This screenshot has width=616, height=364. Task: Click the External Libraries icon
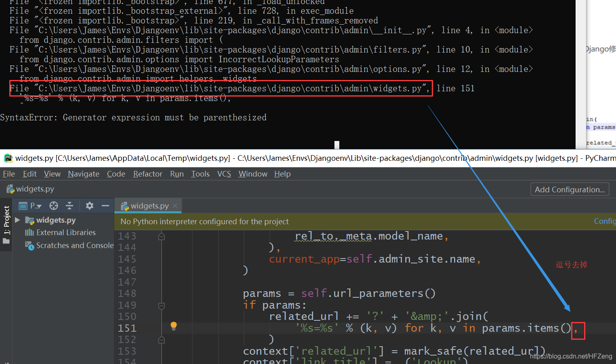29,232
